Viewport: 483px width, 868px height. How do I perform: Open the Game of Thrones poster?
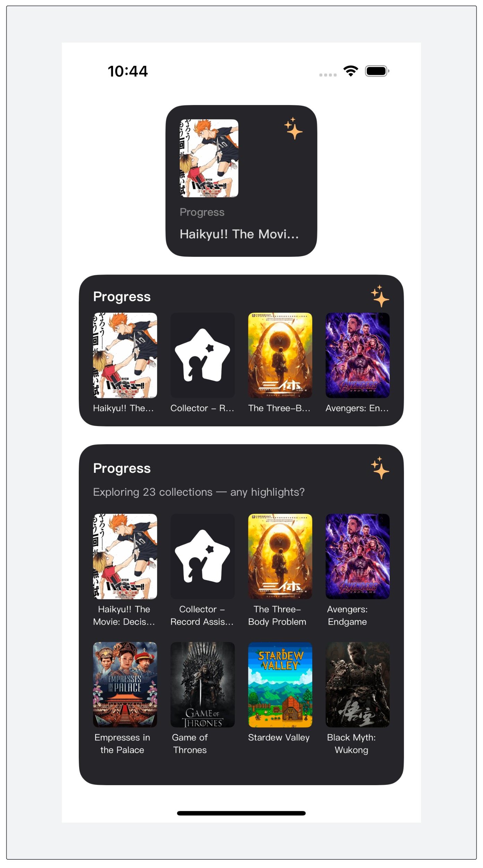point(203,685)
